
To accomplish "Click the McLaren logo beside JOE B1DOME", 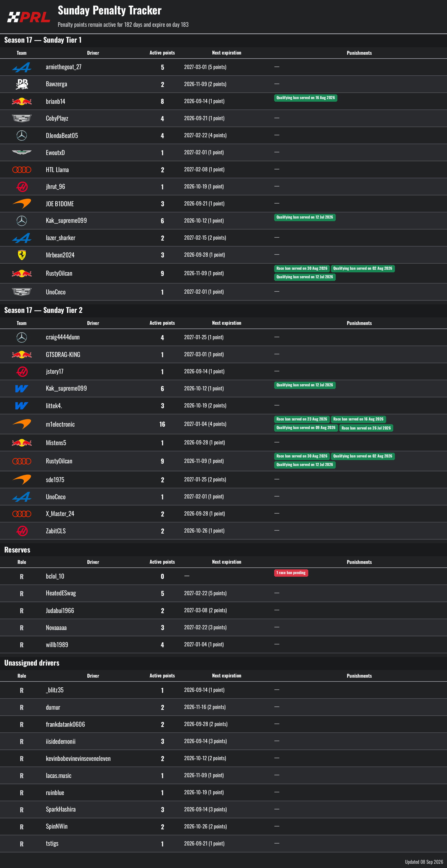I will 22,204.
